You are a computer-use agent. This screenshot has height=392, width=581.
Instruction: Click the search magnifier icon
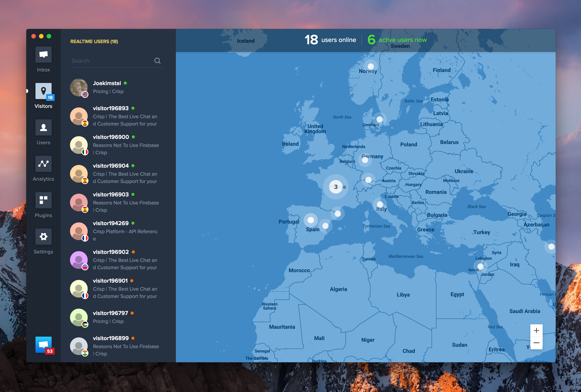click(157, 61)
